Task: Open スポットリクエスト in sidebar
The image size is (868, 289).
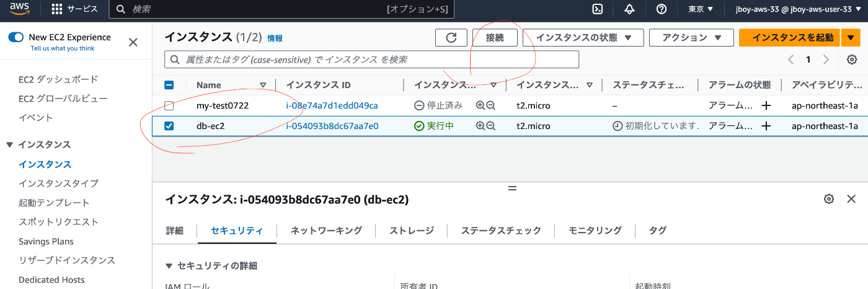Action: tap(58, 222)
